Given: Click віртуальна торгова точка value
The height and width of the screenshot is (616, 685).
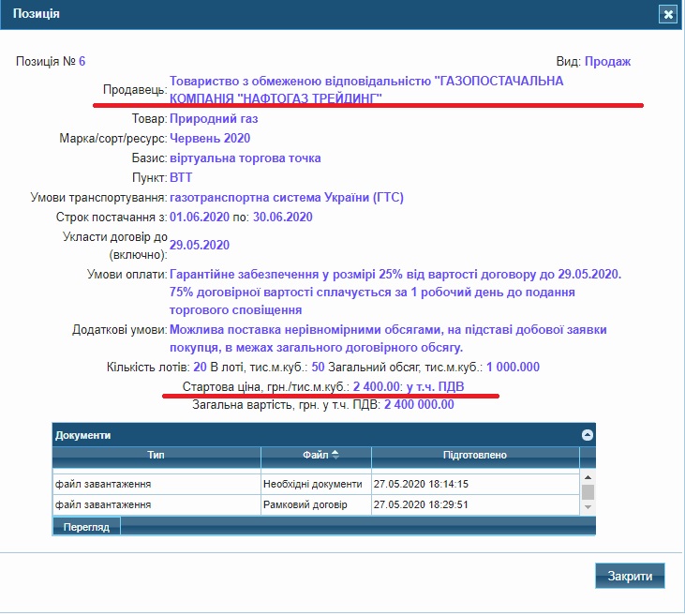Looking at the screenshot, I should pos(246,158).
